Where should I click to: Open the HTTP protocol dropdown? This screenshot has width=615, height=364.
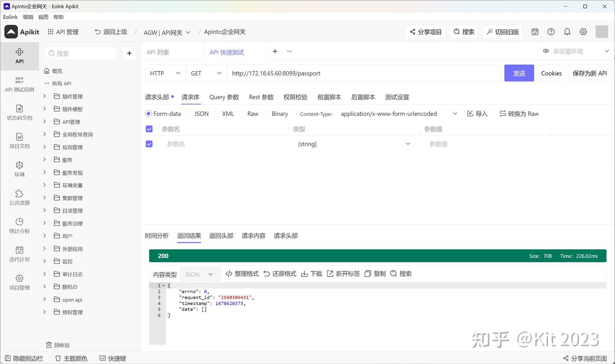[x=165, y=73]
